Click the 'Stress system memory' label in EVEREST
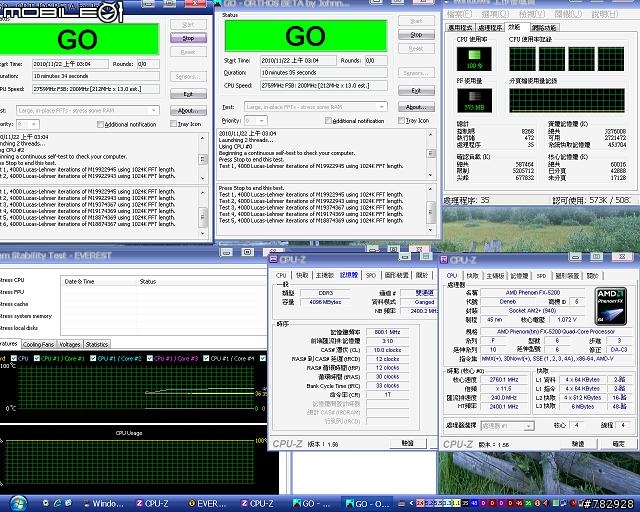This screenshot has height=512, width=640. pyautogui.click(x=26, y=316)
